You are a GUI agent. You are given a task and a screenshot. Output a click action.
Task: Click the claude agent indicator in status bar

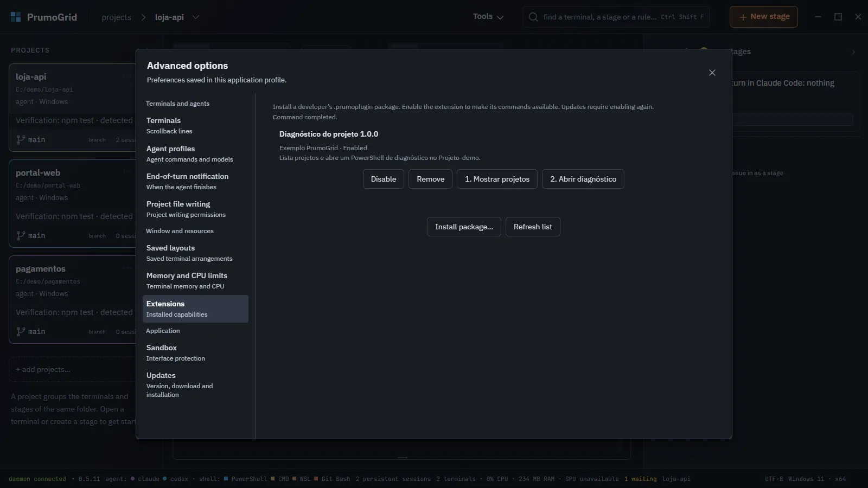point(145,479)
